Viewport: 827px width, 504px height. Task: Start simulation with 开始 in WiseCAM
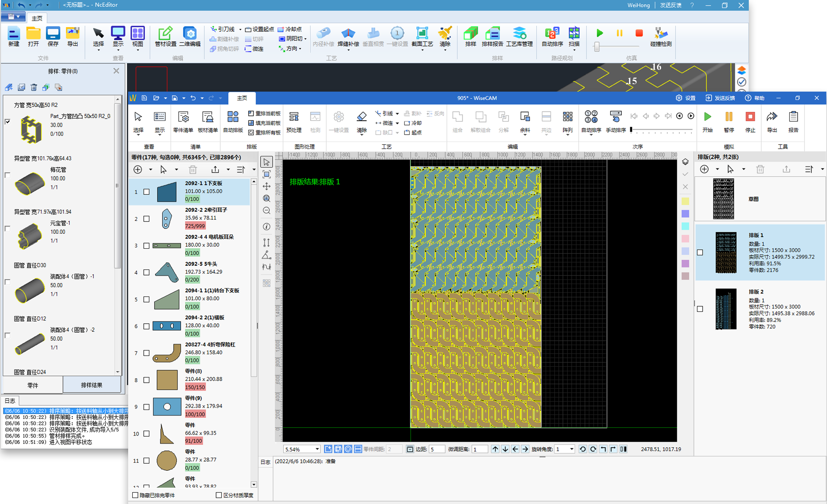click(707, 121)
